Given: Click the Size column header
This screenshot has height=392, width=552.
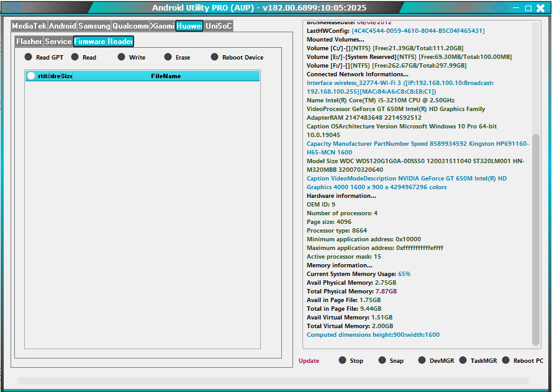Looking at the screenshot, I should pyautogui.click(x=66, y=76).
